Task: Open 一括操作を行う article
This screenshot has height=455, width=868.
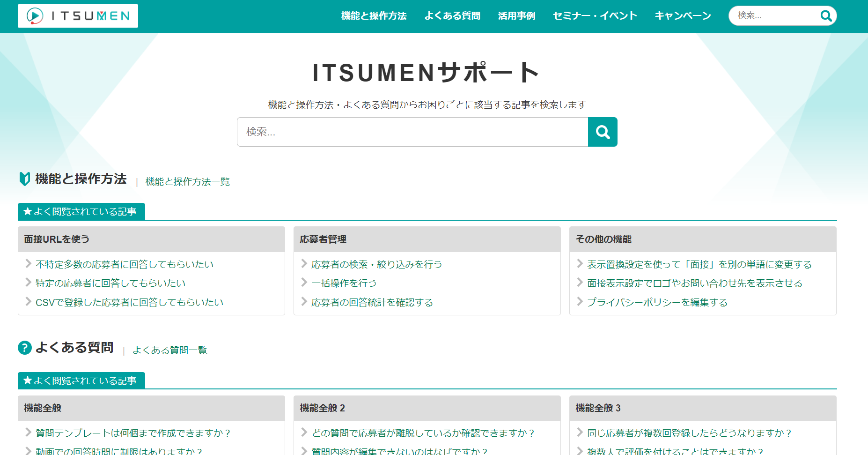Action: click(x=344, y=283)
